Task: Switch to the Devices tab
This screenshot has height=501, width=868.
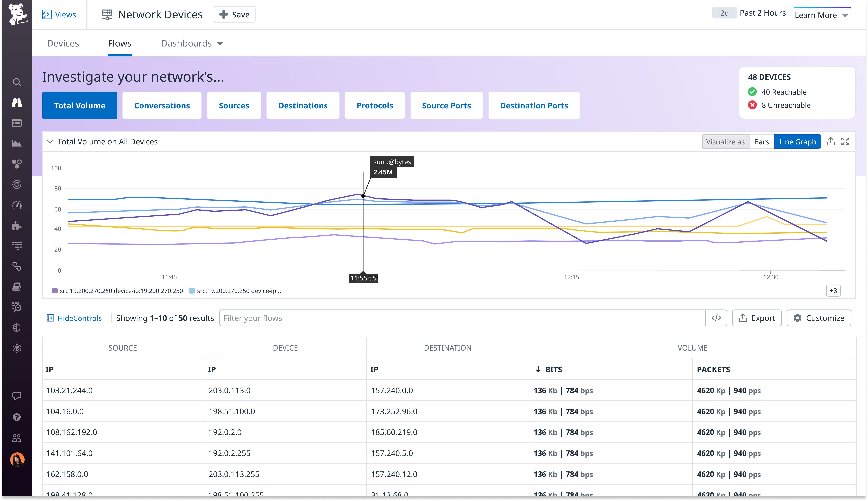Action: click(x=63, y=43)
